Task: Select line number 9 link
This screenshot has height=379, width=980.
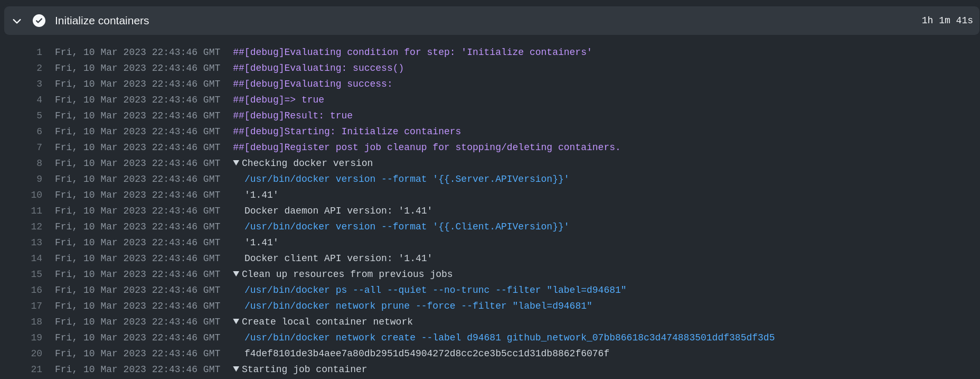Action: pos(39,179)
